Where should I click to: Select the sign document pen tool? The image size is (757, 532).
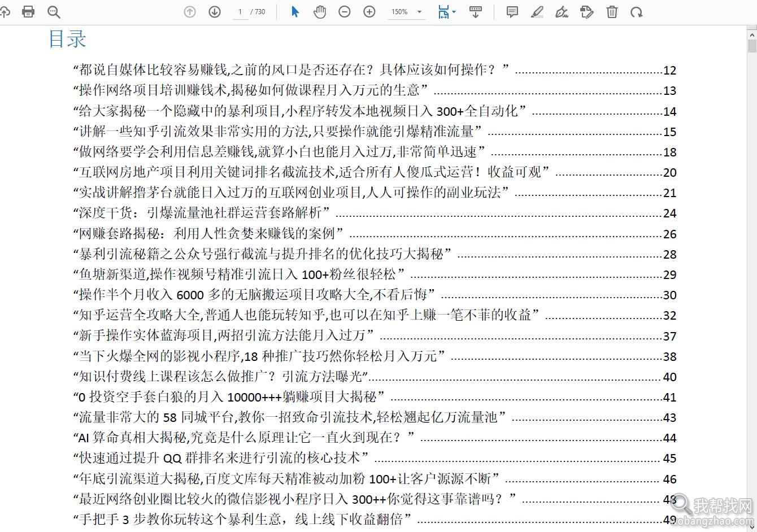coord(562,11)
